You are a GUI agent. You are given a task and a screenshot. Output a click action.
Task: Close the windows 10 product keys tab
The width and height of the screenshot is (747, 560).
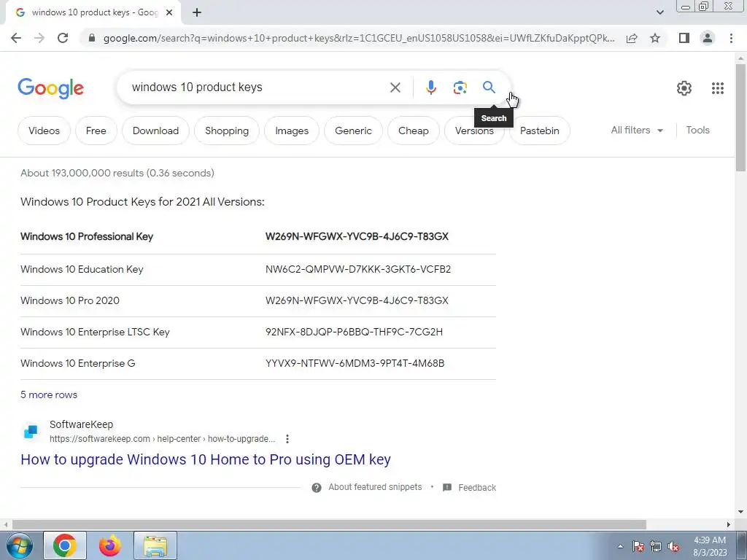click(x=169, y=12)
